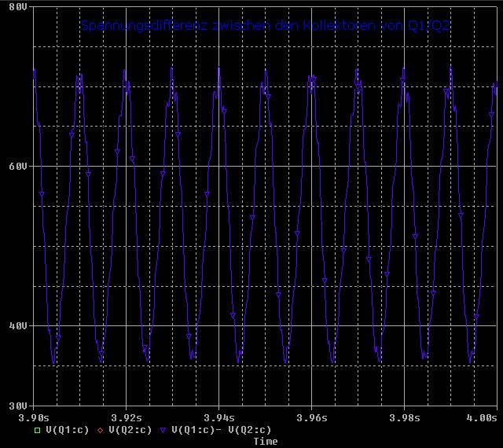The image size is (503, 448).
Task: Select the V(Q1:c) trace label
Action: (67, 430)
